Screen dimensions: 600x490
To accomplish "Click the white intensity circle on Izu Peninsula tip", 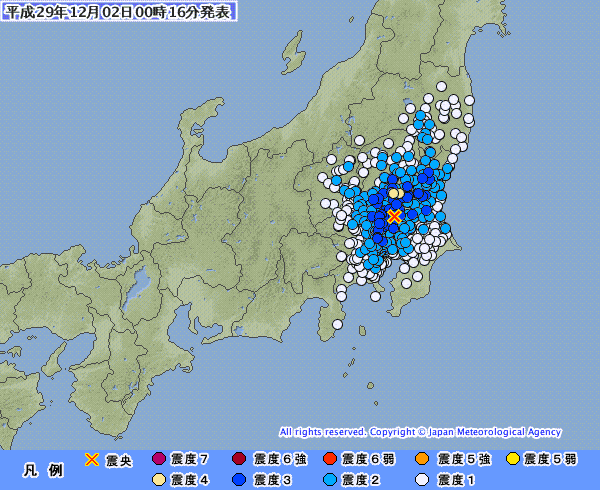I will [x=337, y=324].
